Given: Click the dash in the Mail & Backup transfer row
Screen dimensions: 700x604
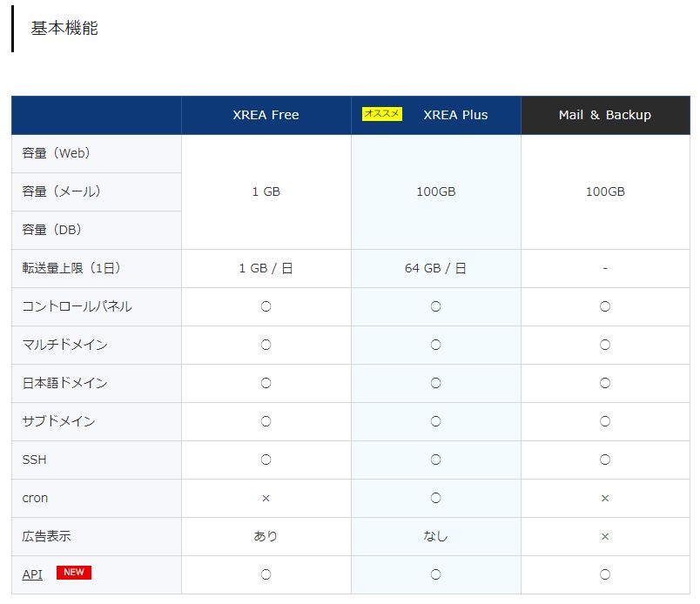Looking at the screenshot, I should 605,268.
